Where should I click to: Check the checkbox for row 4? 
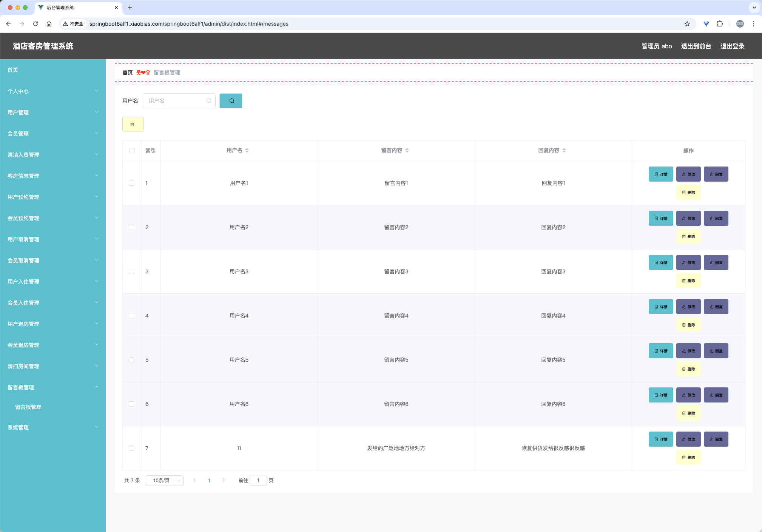coord(131,316)
